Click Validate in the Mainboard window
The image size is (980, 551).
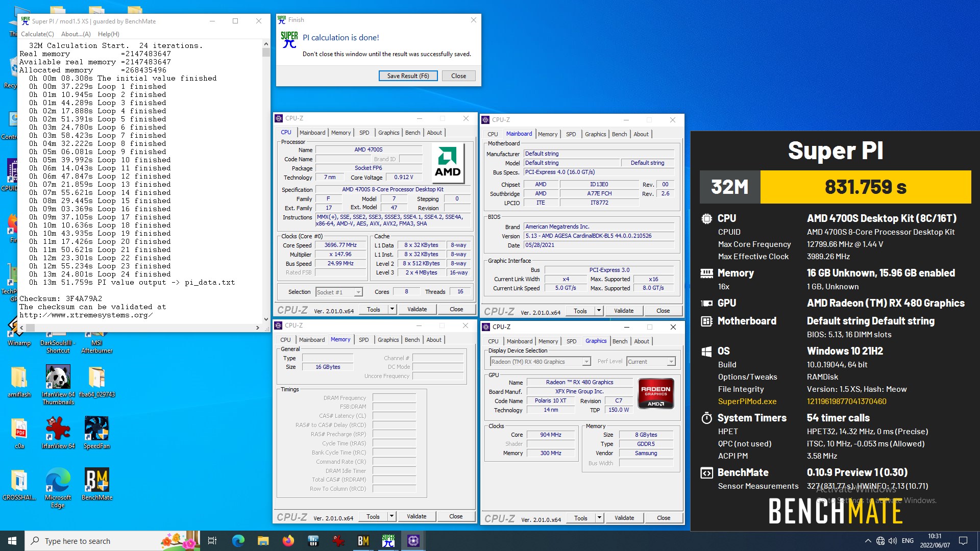pos(624,311)
